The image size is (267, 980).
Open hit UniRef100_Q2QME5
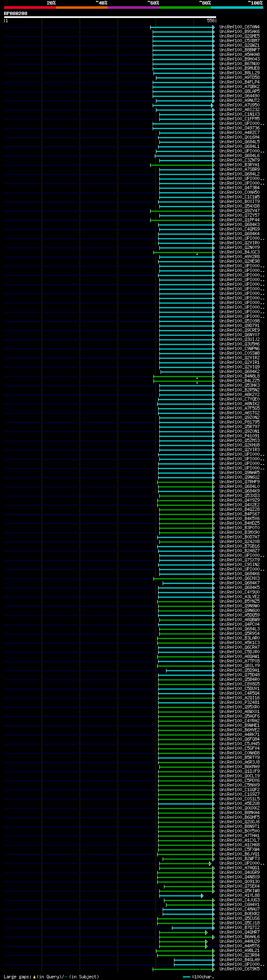point(239,36)
